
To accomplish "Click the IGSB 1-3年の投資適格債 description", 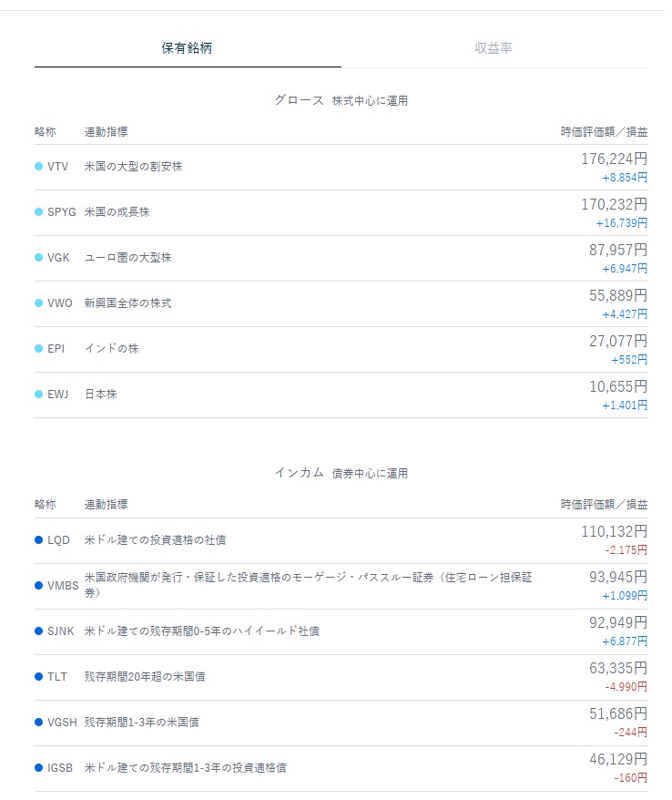I will pos(185,768).
